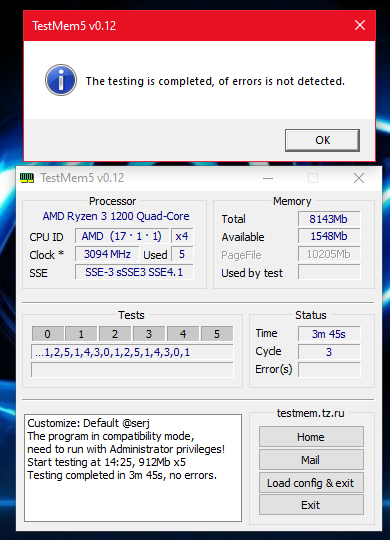
Task: Open the Home website button
Action: (311, 437)
